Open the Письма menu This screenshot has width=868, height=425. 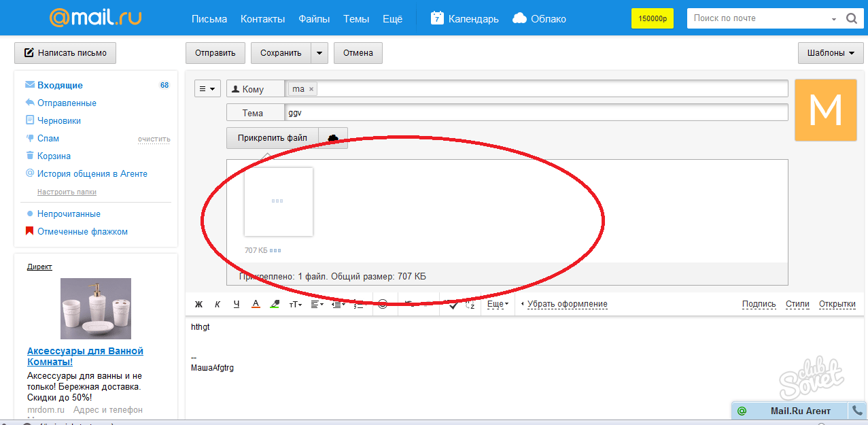tap(209, 19)
